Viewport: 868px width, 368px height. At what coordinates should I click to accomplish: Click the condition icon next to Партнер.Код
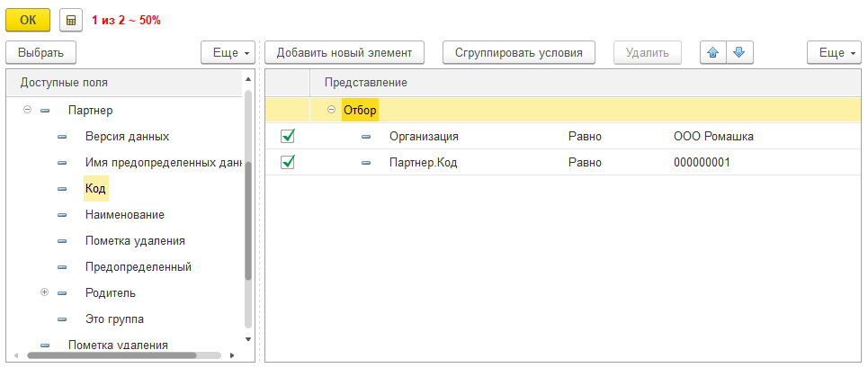(366, 163)
